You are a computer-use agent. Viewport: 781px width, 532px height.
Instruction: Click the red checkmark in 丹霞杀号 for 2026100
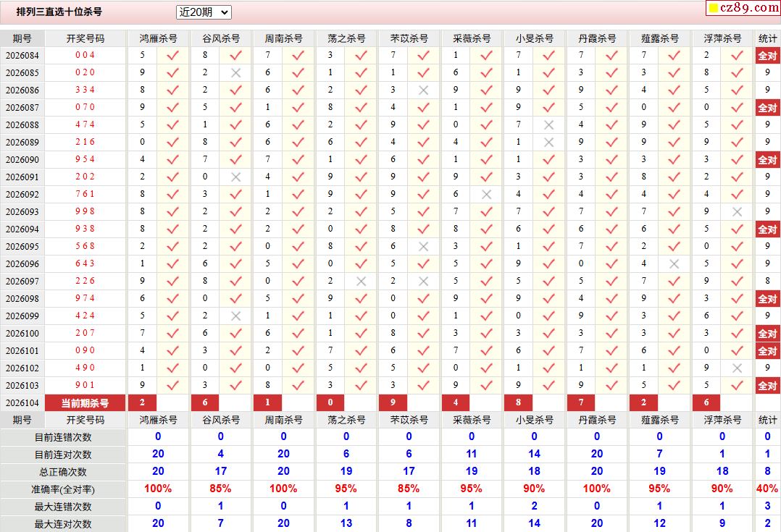[611, 334]
